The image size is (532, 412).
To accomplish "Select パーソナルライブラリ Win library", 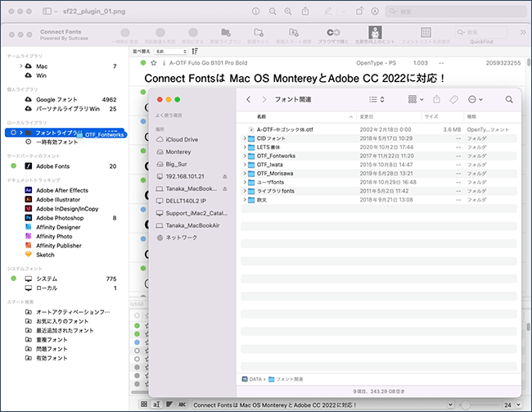I will pos(68,109).
